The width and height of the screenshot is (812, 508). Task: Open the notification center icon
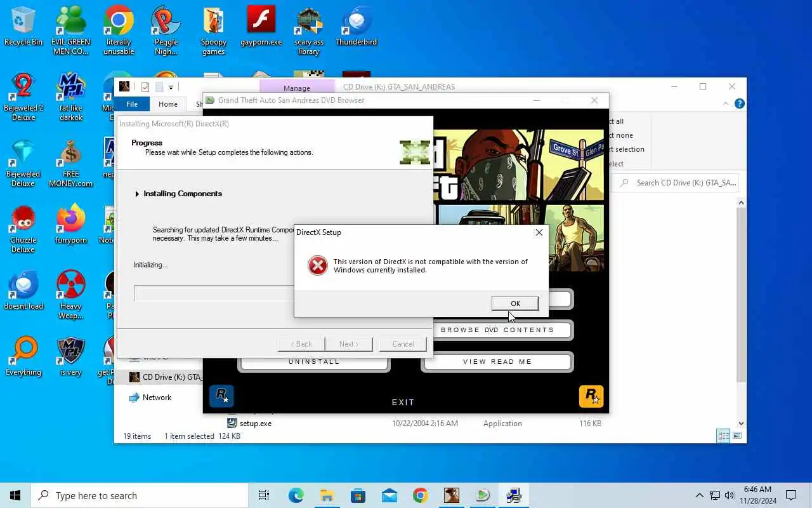791,495
